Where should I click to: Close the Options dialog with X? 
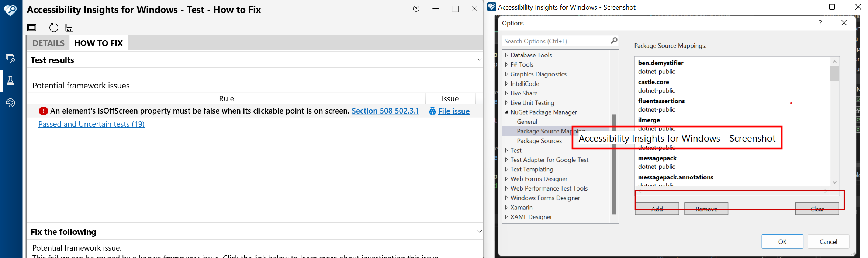click(844, 23)
